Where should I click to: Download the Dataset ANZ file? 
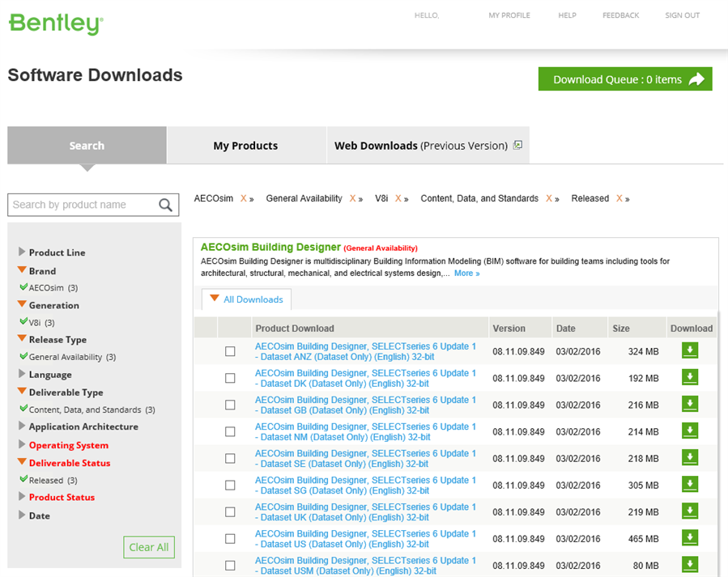[x=690, y=350]
